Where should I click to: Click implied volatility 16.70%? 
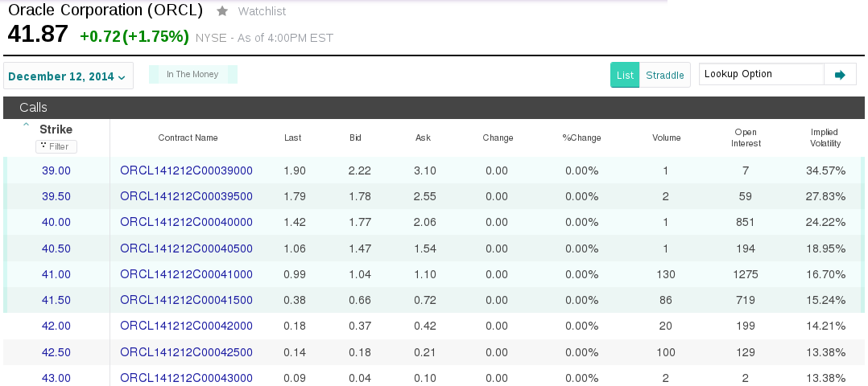(826, 274)
